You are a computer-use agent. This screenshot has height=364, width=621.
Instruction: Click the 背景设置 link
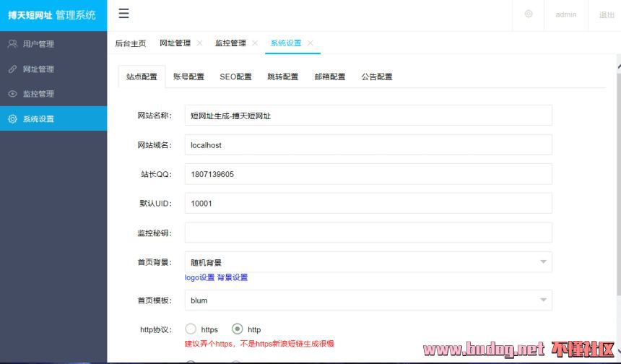coord(233,277)
